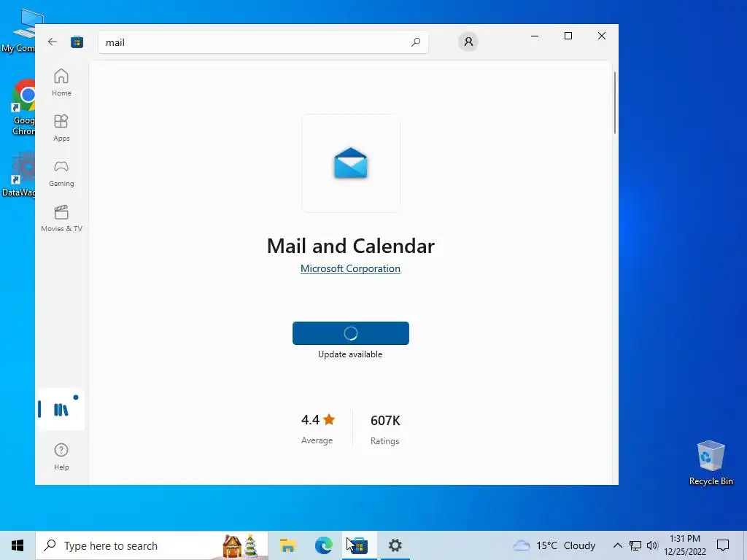747x560 pixels.
Task: Click the 'Mail and Calendar' title
Action: (x=351, y=246)
